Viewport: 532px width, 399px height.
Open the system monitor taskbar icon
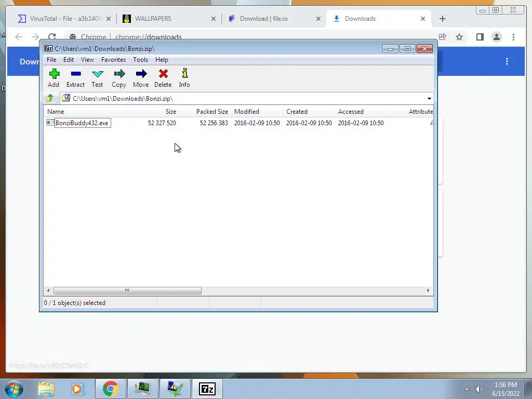(143, 389)
